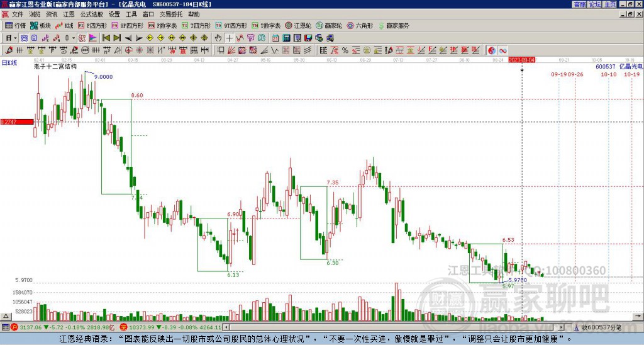Click the red 8.2747 price label

coord(17,122)
